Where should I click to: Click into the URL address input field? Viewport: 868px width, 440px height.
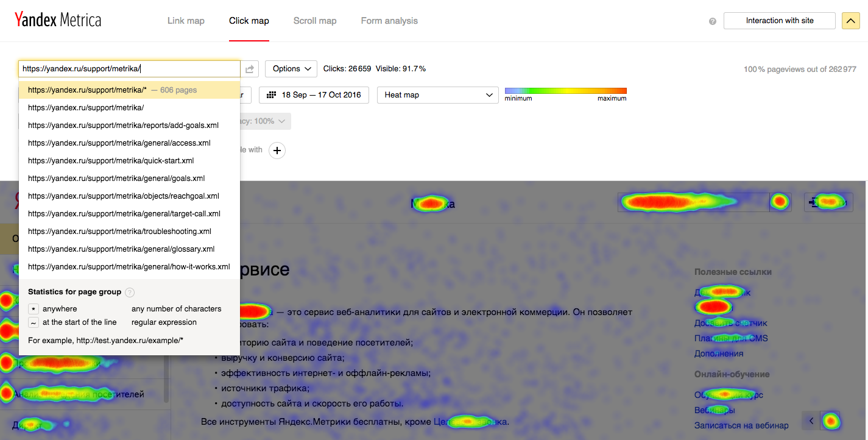click(x=129, y=69)
